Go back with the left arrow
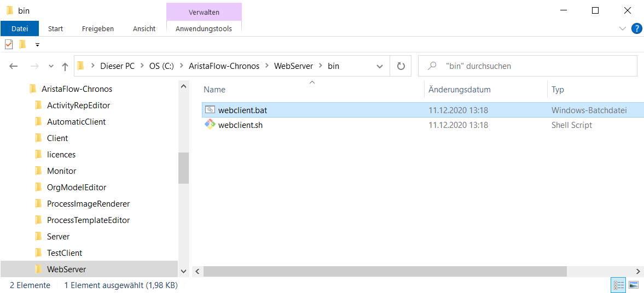644x293 pixels. 14,66
